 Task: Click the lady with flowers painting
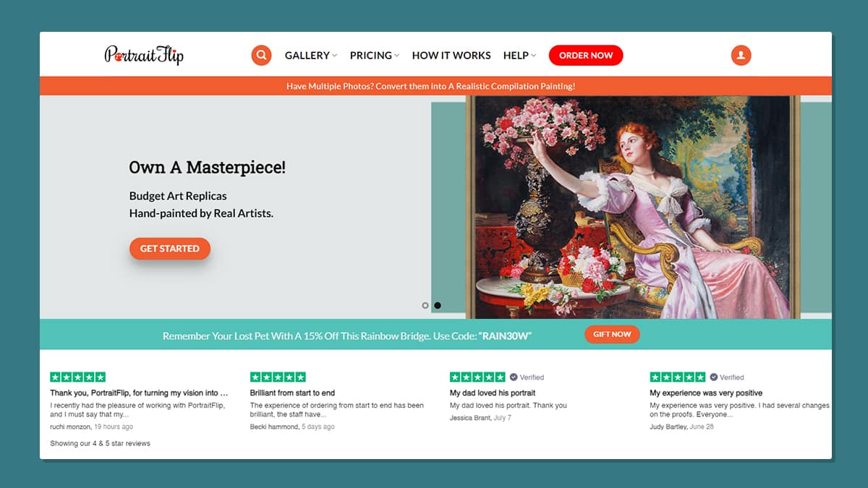coord(632,207)
